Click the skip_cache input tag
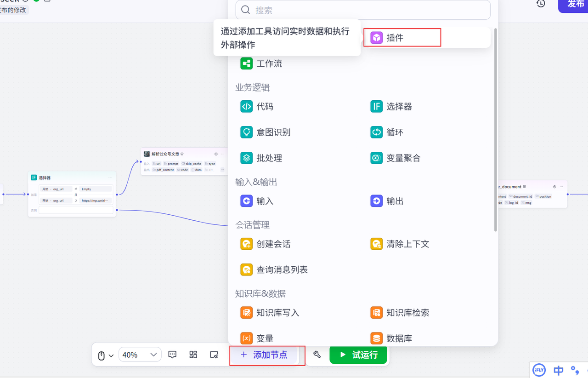588x378 pixels. point(191,164)
